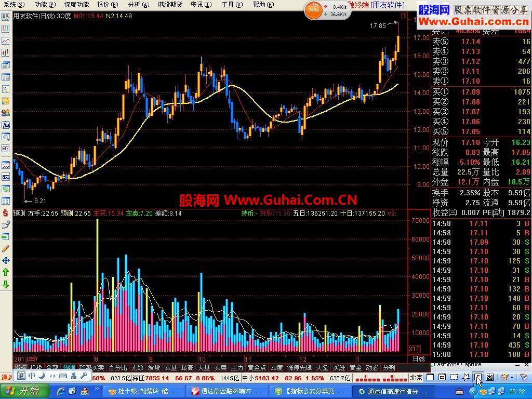Click the RSI indicator icon in sidebar
The height and width of the screenshot is (399, 532).
point(5,177)
